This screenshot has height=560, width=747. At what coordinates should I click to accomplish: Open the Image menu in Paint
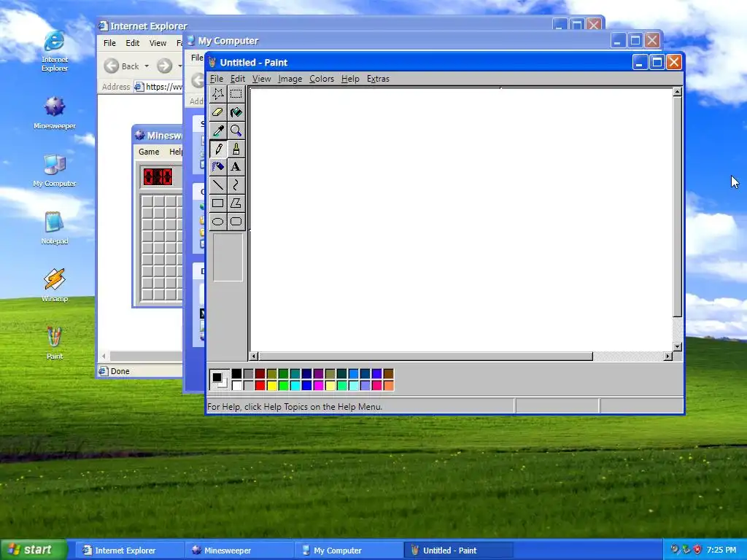290,79
